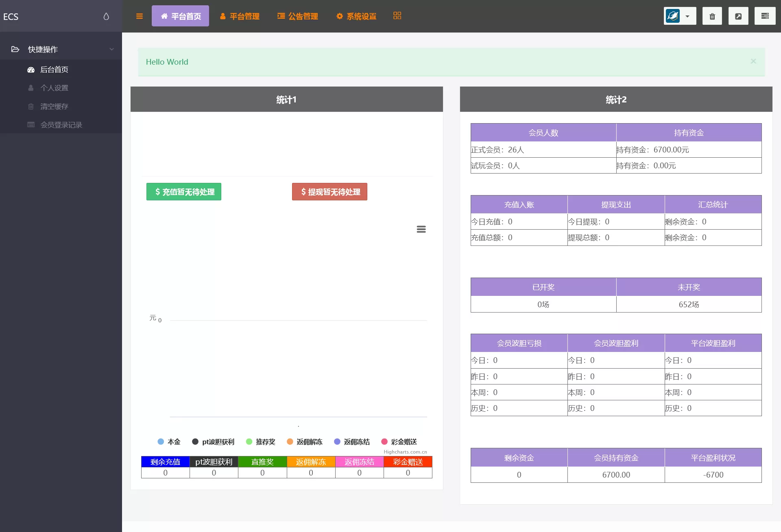Click the water drop icon beside ECS
Viewport: 781px width, 532px height.
coord(106,16)
